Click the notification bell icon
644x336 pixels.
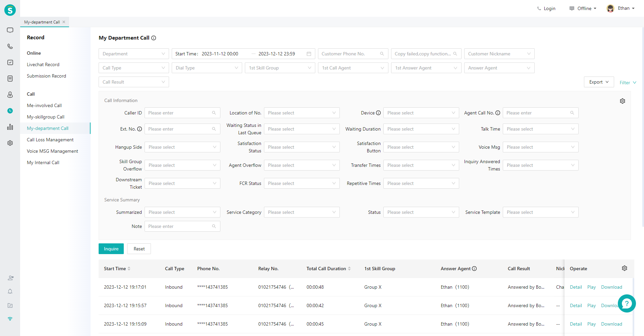tap(10, 291)
